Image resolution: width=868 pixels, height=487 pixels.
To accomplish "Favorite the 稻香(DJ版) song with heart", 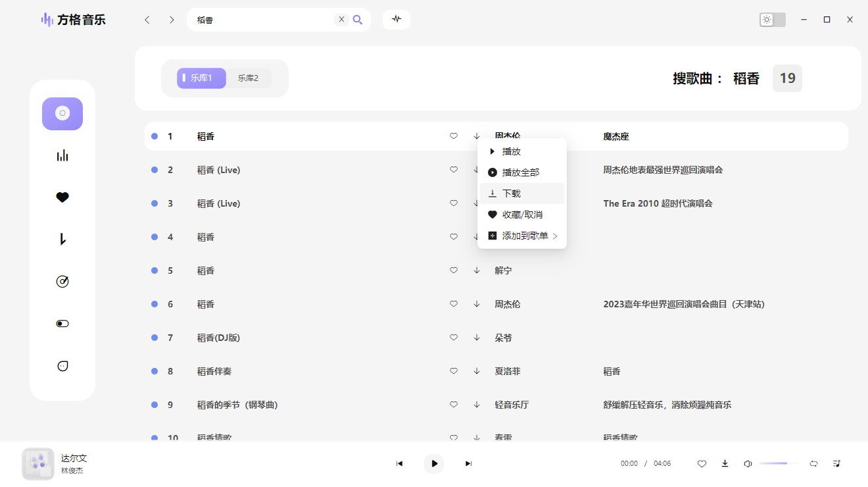I will pos(453,338).
